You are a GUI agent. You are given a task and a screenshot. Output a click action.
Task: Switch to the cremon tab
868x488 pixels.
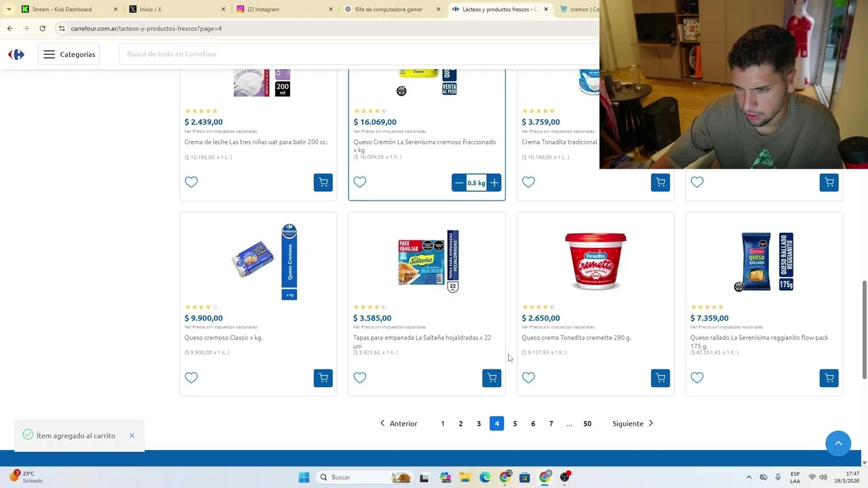click(578, 9)
